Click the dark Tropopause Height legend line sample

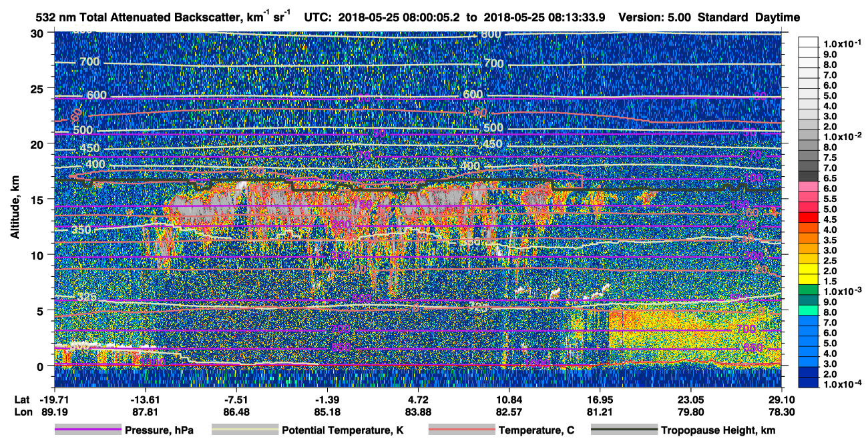(x=625, y=430)
